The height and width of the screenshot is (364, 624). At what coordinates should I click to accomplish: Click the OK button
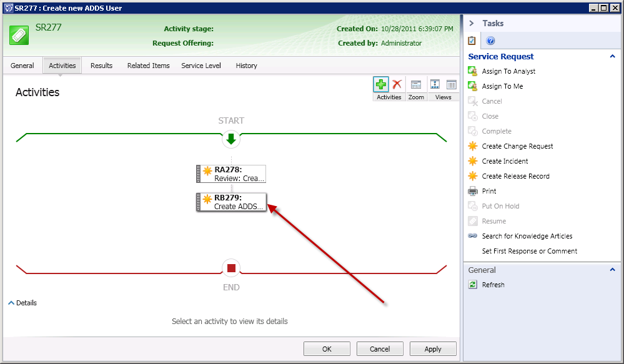tap(327, 349)
